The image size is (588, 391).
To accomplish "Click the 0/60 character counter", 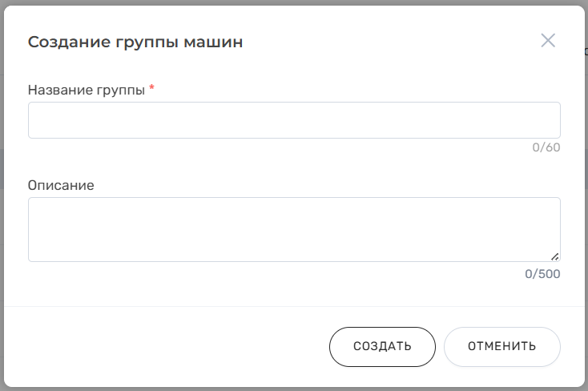I will click(546, 147).
